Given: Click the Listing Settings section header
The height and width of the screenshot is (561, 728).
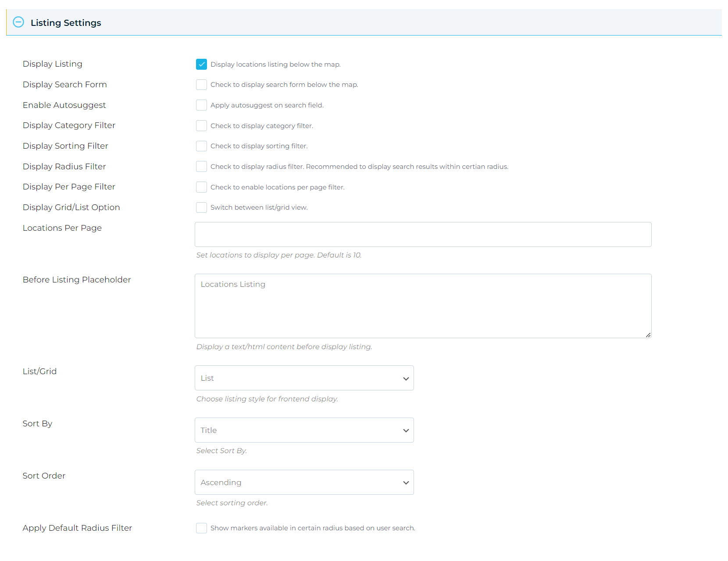Looking at the screenshot, I should tap(364, 22).
